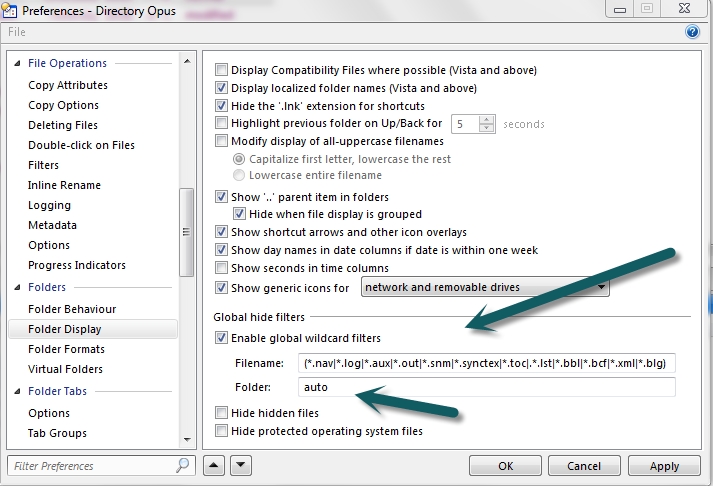Open Options under Folder Tabs
Viewport: 713px width, 486px height.
pos(49,413)
